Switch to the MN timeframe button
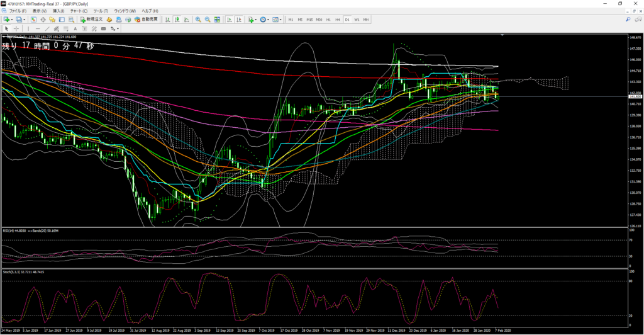Screen dimensions: 644x335 click(x=365, y=20)
